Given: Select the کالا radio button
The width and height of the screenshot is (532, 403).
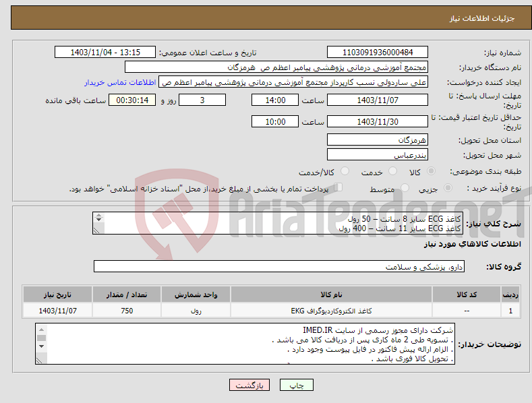Looking at the screenshot, I should [432, 171].
